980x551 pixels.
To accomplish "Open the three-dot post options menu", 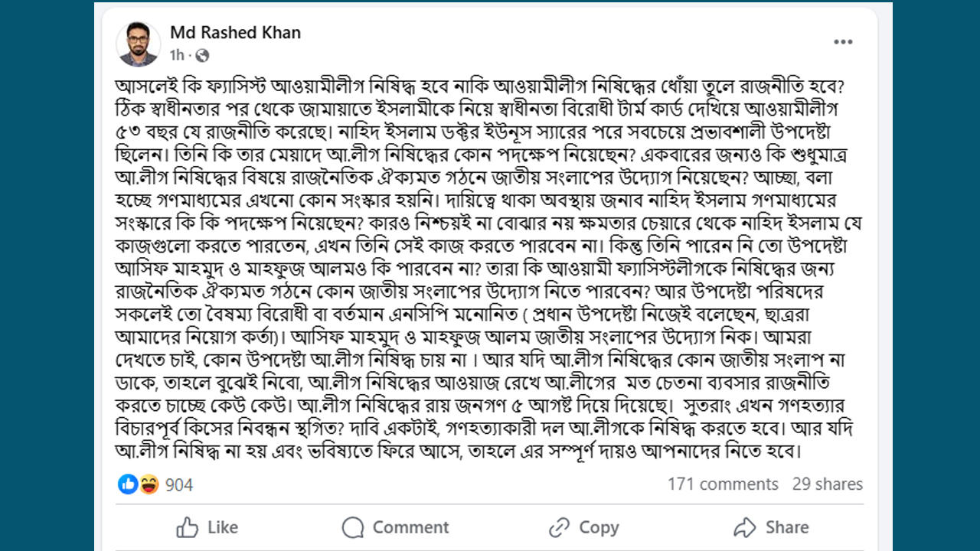I will pyautogui.click(x=843, y=42).
